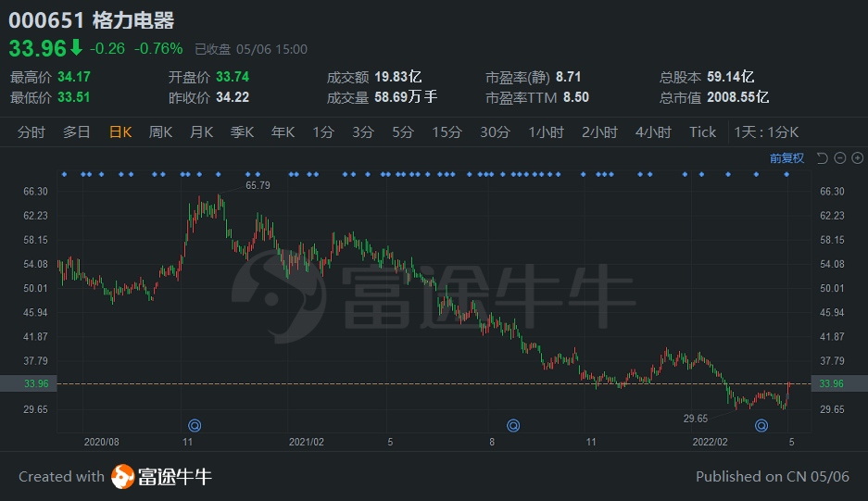
Task: Select the 日K daily candlestick tab
Action: [x=120, y=132]
